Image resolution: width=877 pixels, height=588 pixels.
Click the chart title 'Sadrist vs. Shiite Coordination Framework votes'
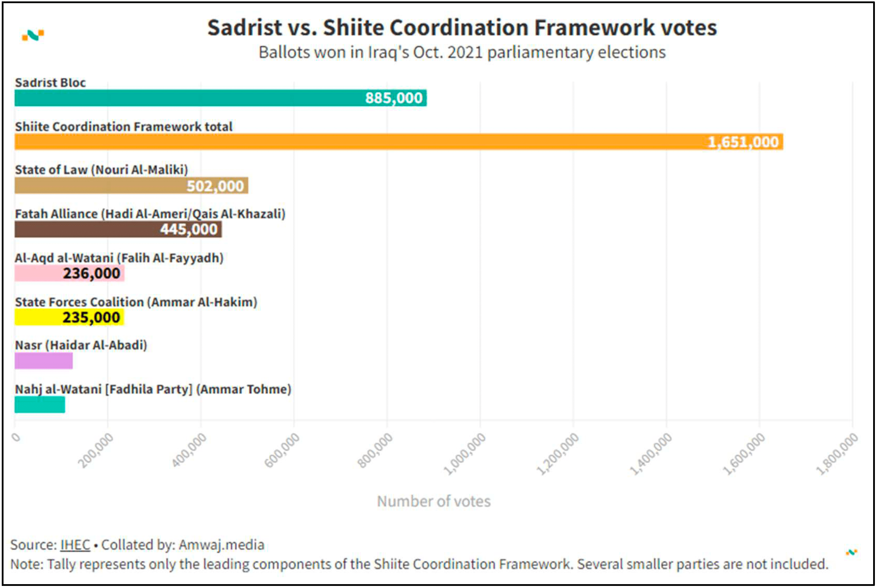point(462,28)
